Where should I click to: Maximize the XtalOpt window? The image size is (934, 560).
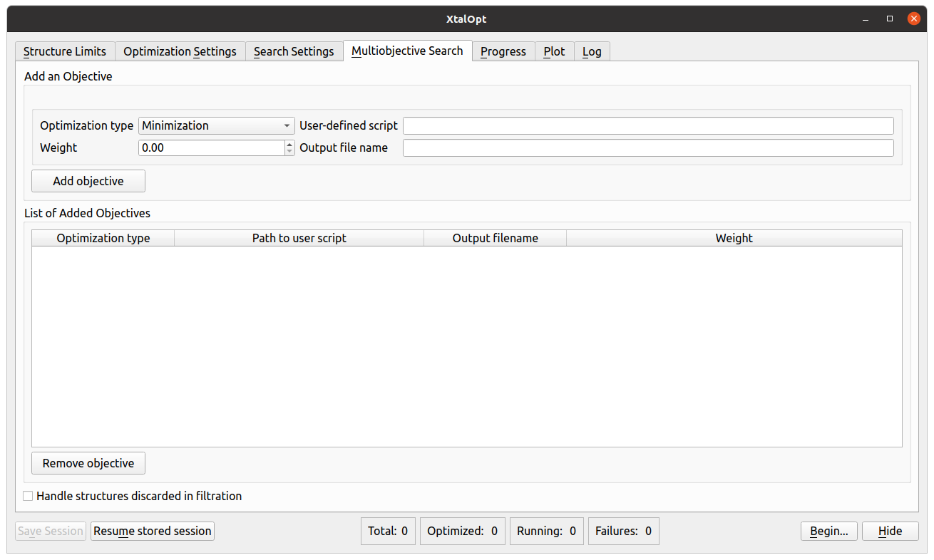point(890,19)
